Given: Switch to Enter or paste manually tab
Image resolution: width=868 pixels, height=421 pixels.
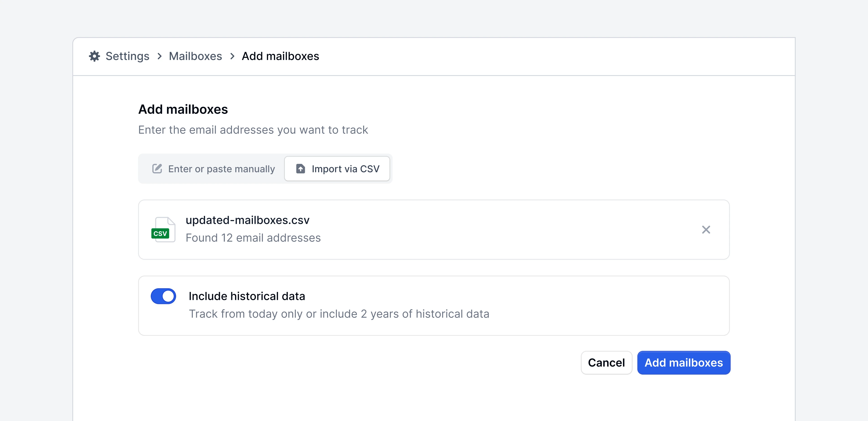Looking at the screenshot, I should (214, 169).
